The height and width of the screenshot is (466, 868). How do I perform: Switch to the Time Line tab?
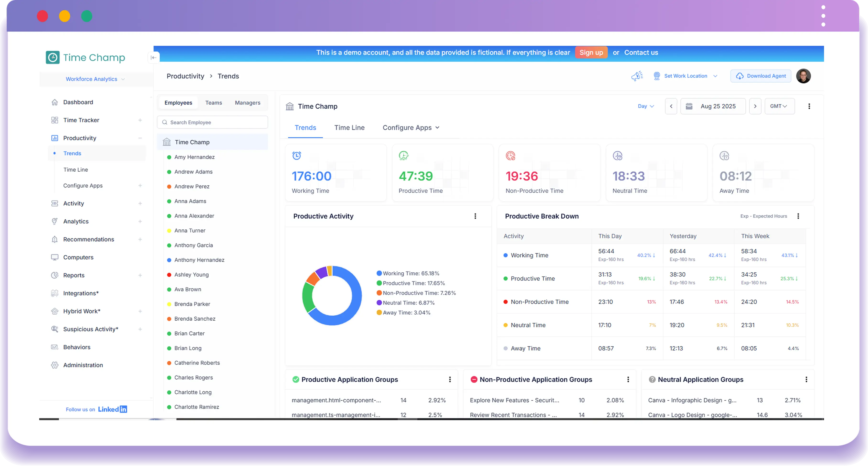349,127
